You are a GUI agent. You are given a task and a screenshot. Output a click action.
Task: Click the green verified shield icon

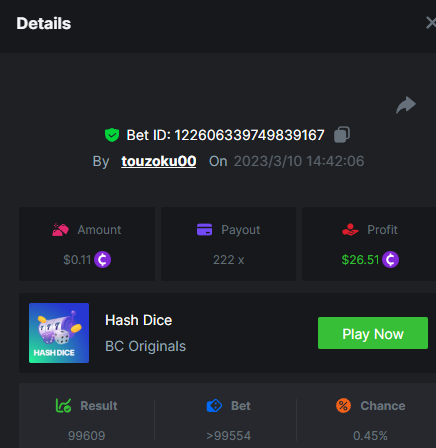[112, 135]
